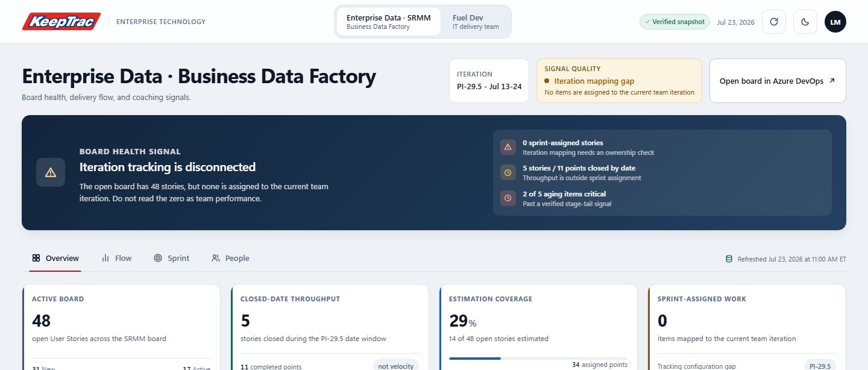868x370 pixels.
Task: Open the LM user avatar menu
Action: (x=835, y=22)
